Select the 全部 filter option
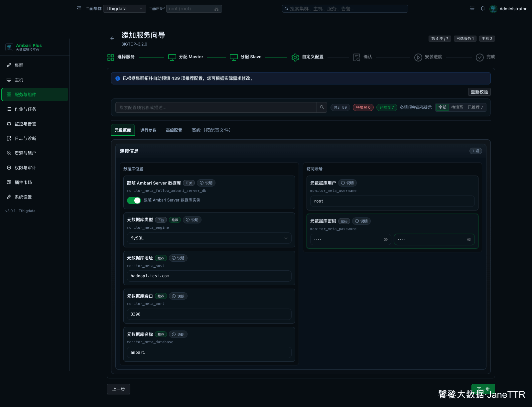This screenshot has width=532, height=407. (x=442, y=107)
